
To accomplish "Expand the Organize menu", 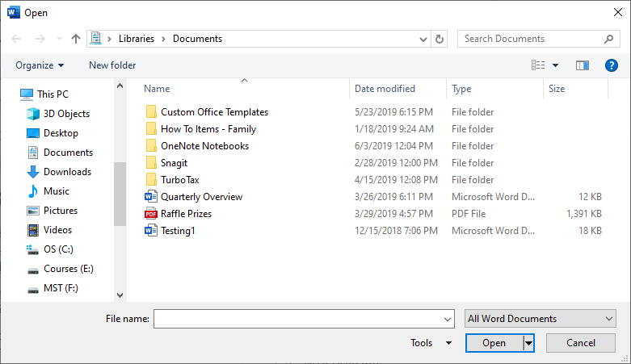I will [40, 65].
